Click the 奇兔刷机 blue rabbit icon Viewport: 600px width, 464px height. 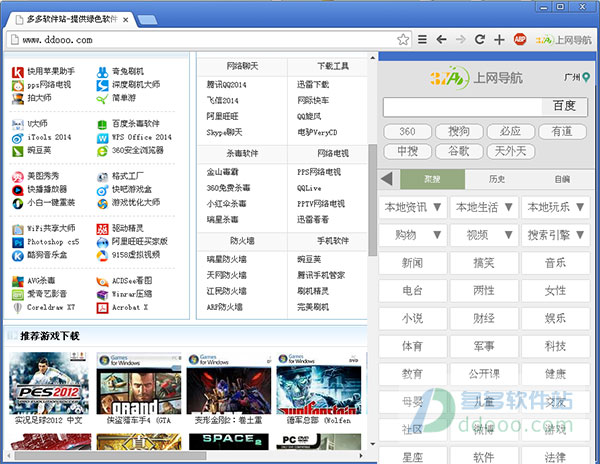(102, 72)
